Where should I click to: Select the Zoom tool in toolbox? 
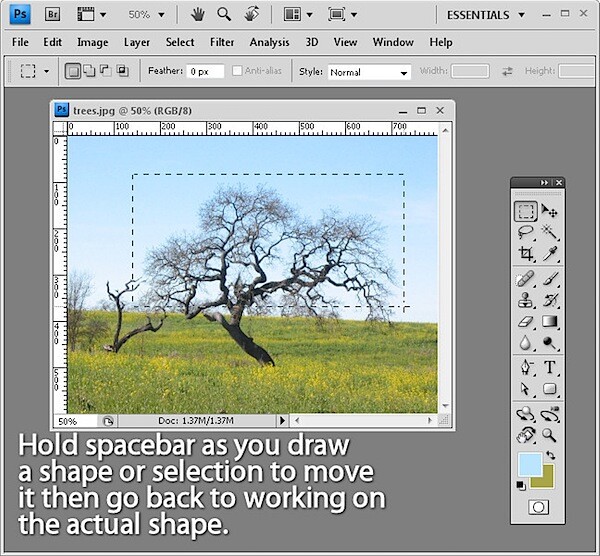(x=549, y=435)
